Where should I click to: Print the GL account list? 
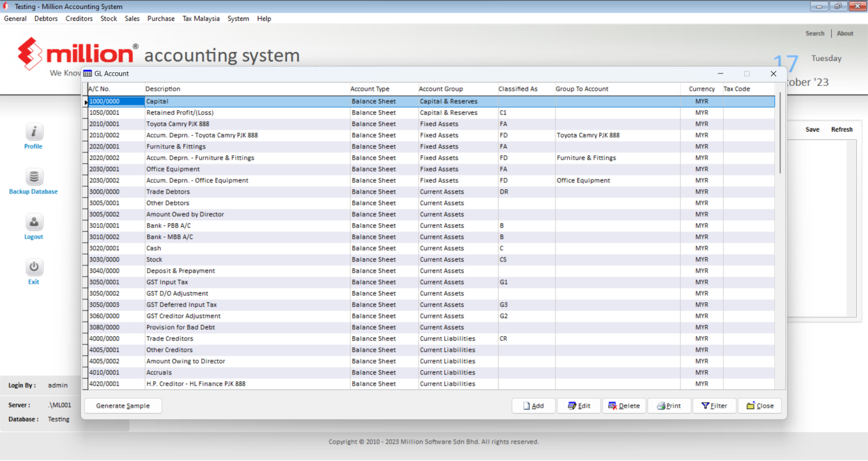coord(669,406)
